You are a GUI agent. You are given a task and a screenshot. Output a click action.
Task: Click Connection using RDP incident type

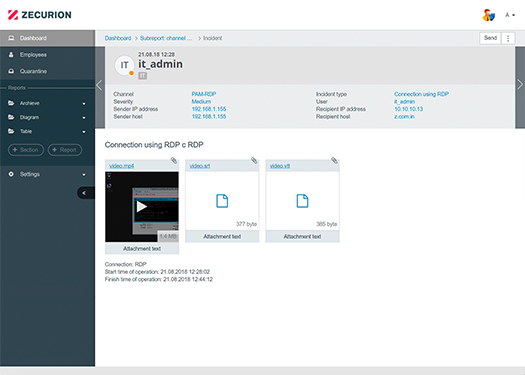pyautogui.click(x=421, y=94)
